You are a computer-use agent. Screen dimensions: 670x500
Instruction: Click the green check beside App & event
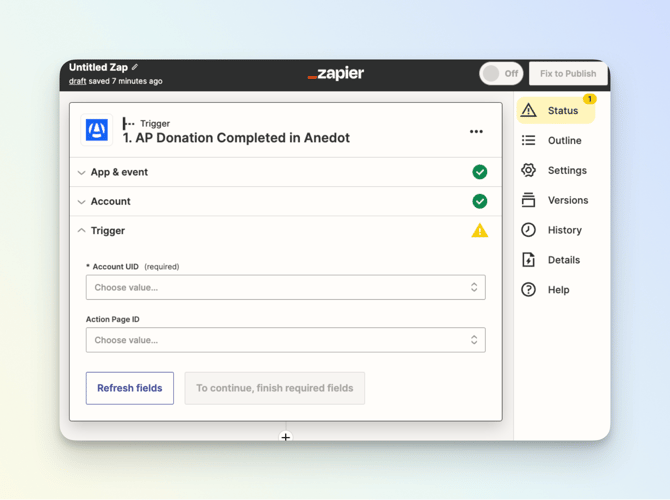[479, 172]
